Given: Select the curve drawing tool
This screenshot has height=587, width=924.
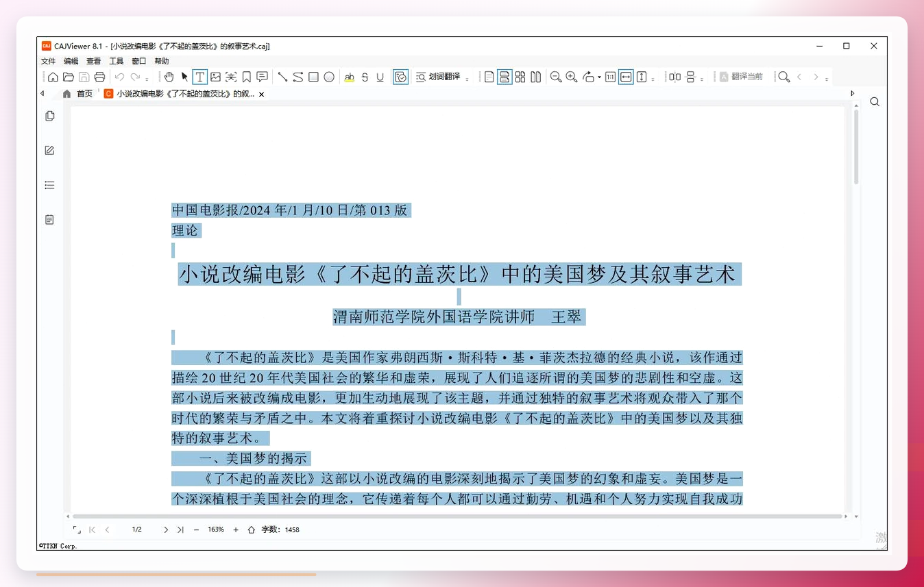Looking at the screenshot, I should (x=298, y=77).
